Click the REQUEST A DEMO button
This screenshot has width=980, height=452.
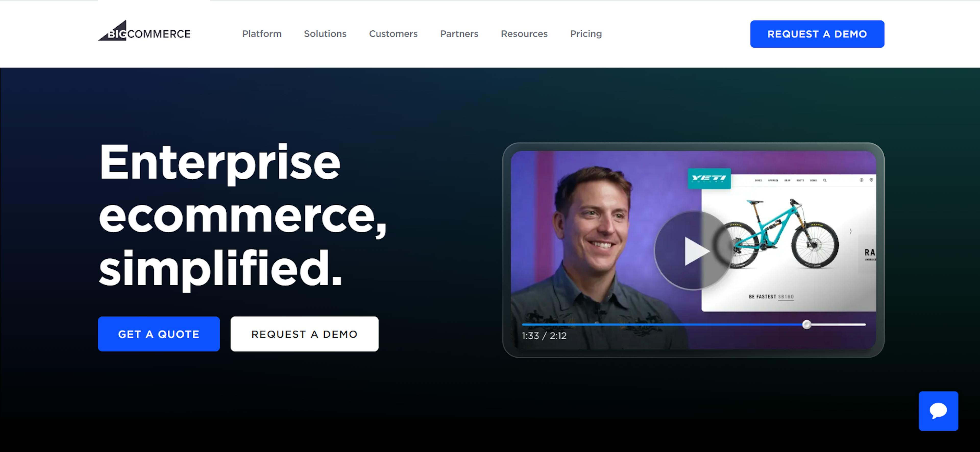(x=817, y=34)
